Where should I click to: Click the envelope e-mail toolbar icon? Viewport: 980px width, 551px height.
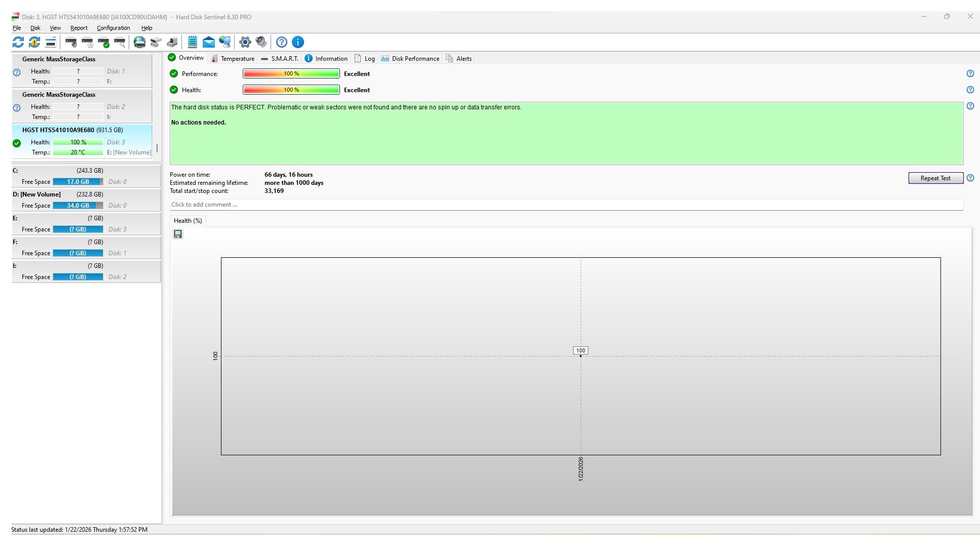click(x=208, y=42)
